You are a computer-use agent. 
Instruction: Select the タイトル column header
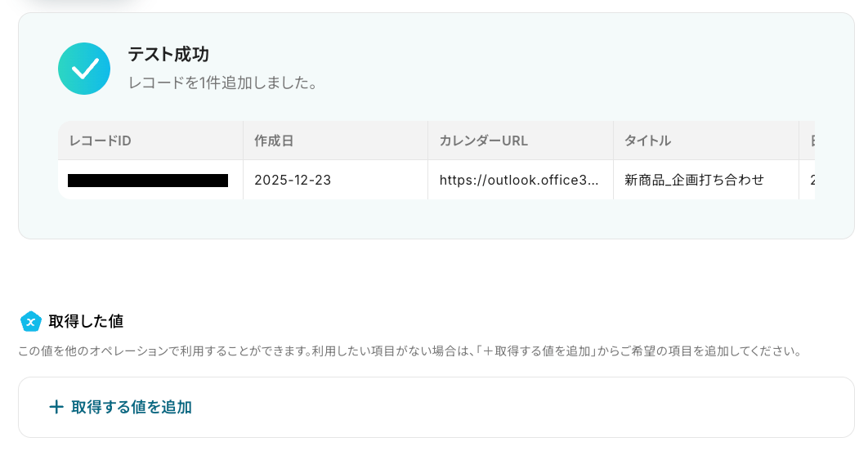click(x=706, y=141)
